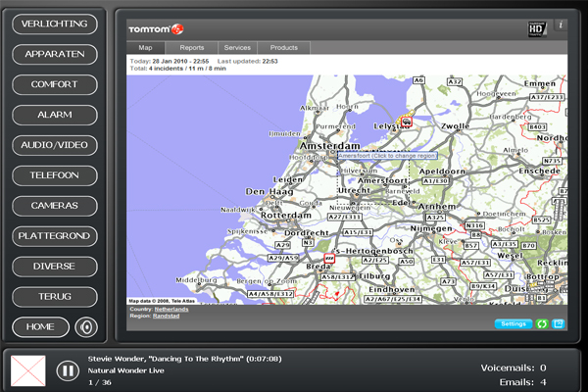Click the A29 road sign
This screenshot has width=588, height=392.
click(x=283, y=245)
